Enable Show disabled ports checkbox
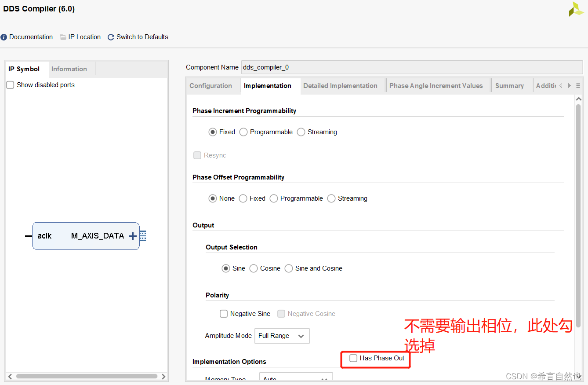 tap(10, 85)
